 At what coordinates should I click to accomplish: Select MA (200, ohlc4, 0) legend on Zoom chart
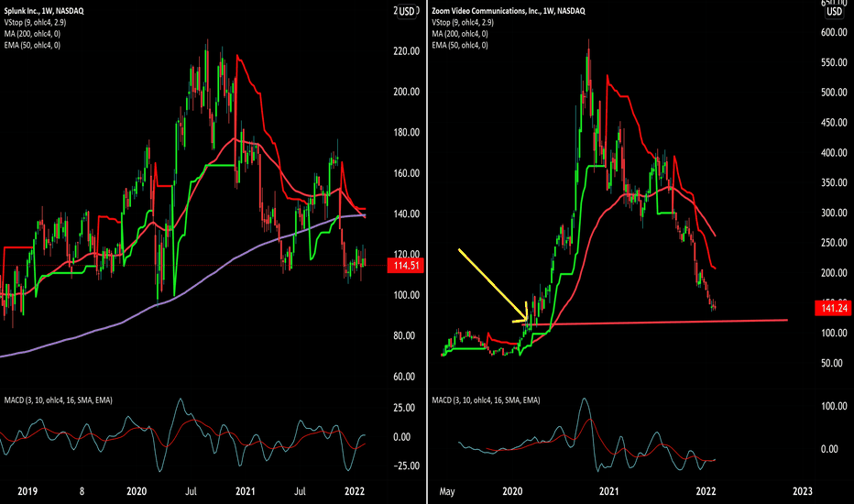[460, 34]
